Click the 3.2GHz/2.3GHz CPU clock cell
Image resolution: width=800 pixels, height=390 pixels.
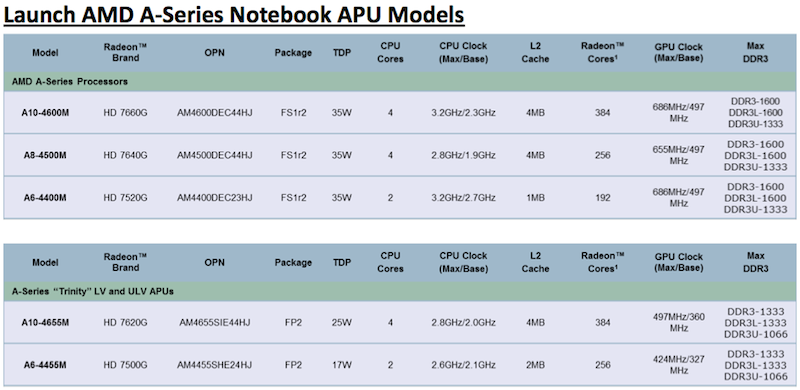[x=463, y=112]
